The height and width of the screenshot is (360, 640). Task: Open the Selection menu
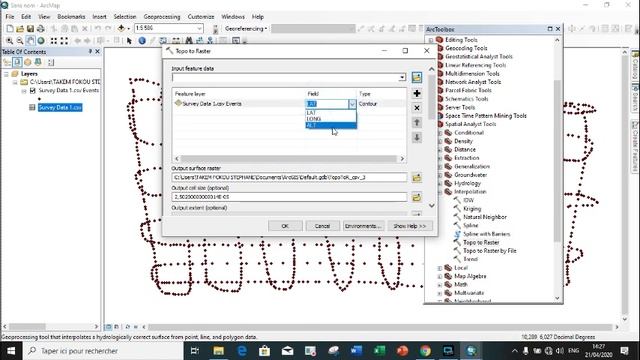[124, 17]
